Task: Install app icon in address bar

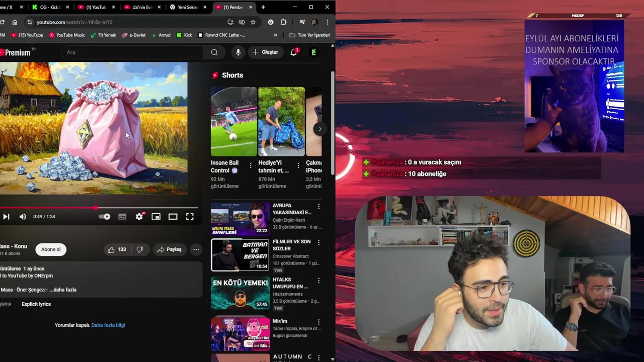Action: [230, 22]
